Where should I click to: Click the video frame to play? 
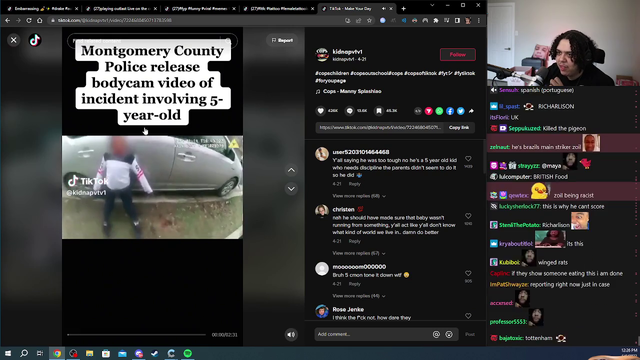pyautogui.click(x=152, y=187)
